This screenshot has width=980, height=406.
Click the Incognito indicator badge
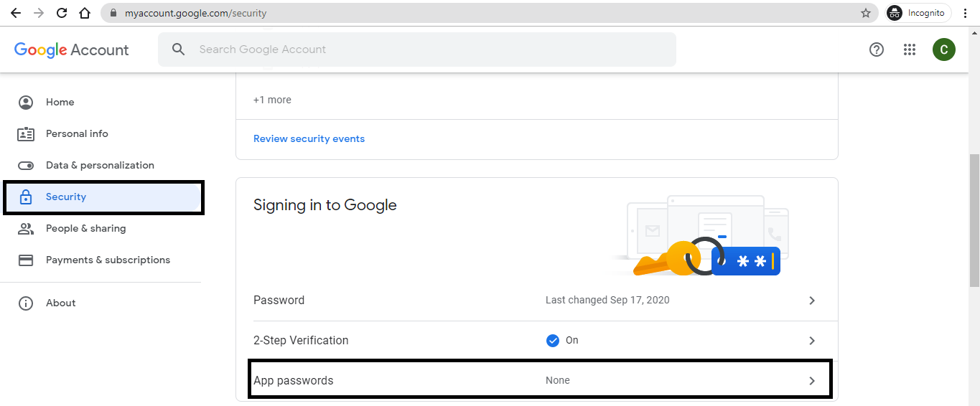tap(918, 13)
